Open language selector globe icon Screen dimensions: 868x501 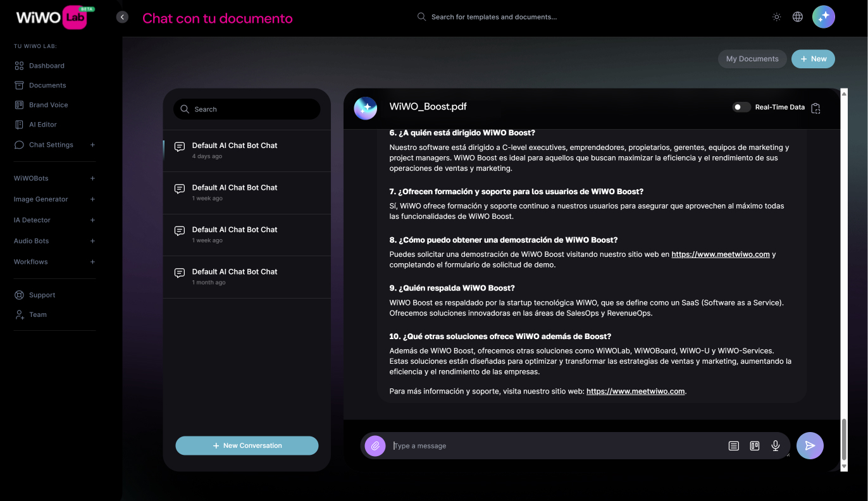tap(798, 17)
